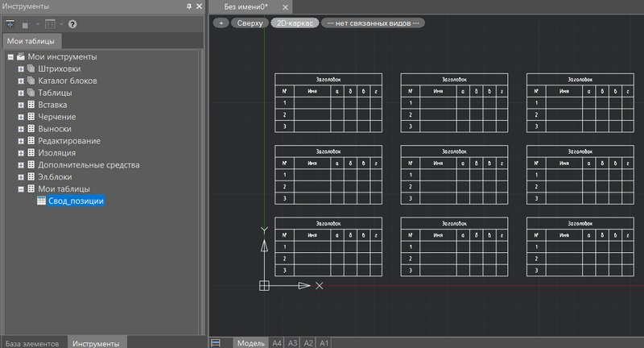Viewport: 644px width, 348px height.
Task: Select Дополнительные средства tree item
Action: coord(89,165)
